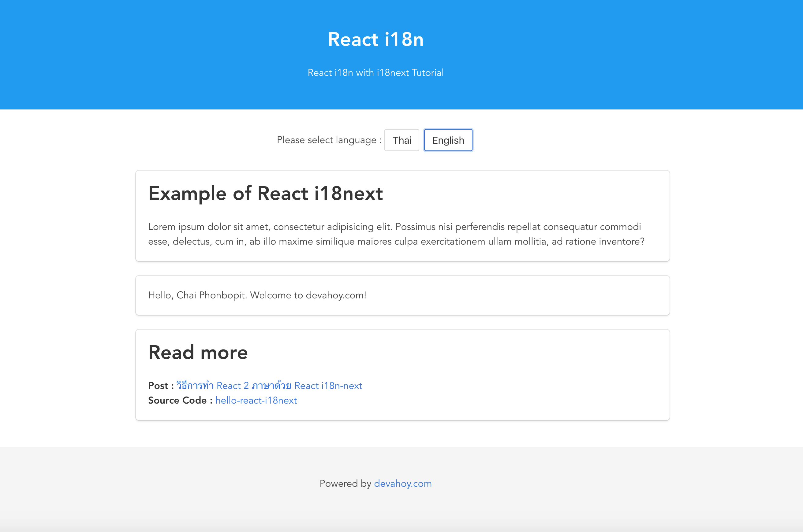Click the React i18n page title

(375, 39)
